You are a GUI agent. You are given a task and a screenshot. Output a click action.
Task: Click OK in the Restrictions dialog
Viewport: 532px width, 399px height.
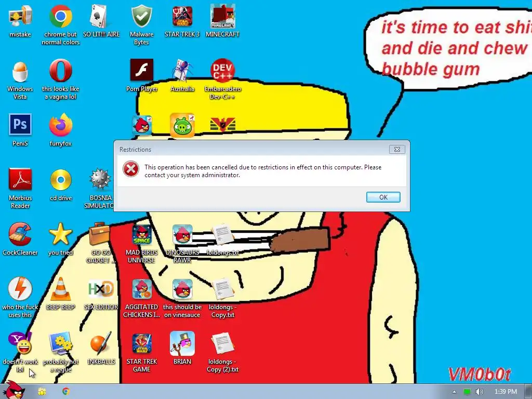383,197
